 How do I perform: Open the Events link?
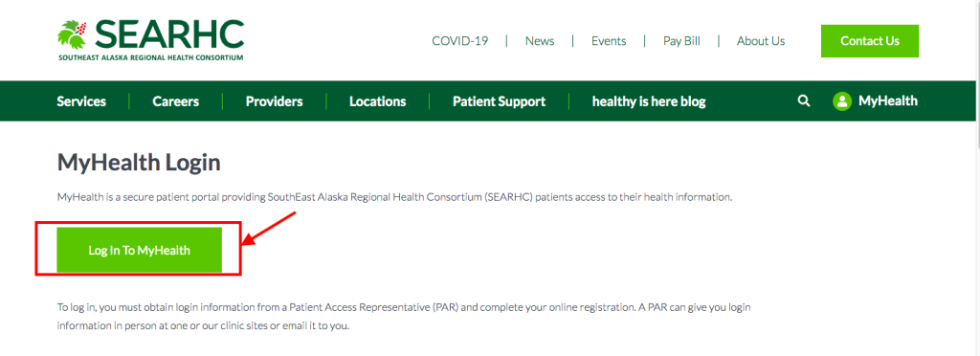pos(609,40)
